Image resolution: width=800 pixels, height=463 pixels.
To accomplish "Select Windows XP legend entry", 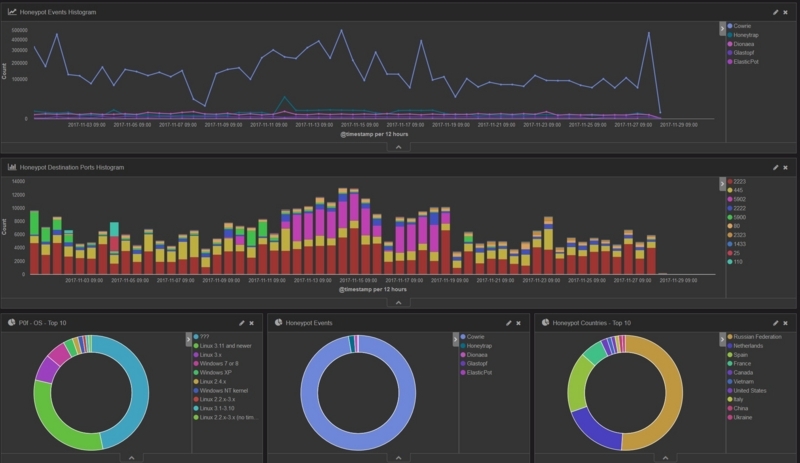I will 215,373.
